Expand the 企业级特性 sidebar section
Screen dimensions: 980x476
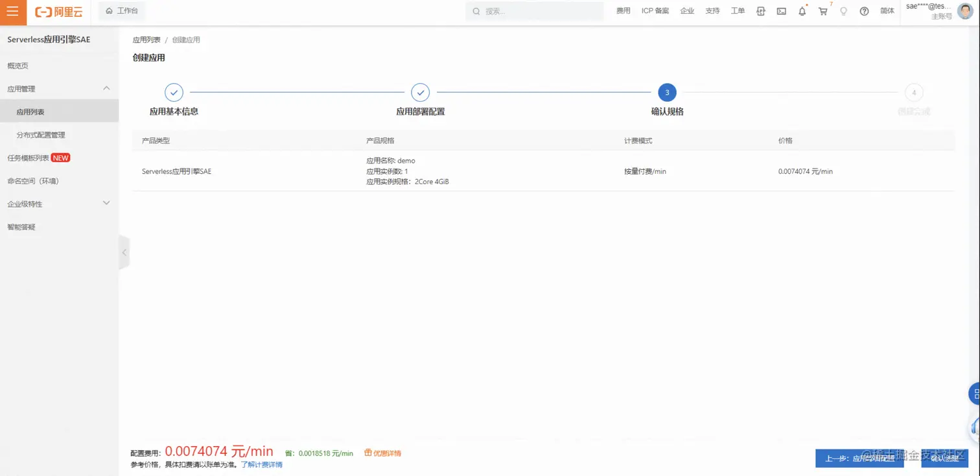[106, 203]
